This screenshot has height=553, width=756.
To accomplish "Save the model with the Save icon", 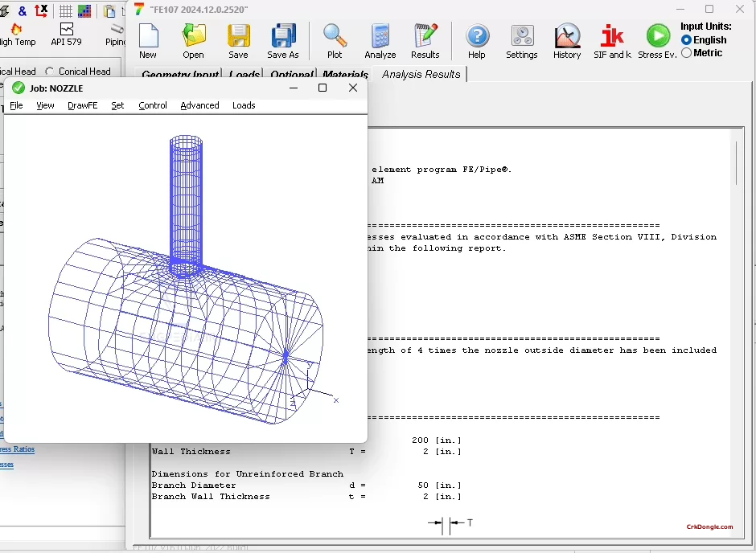I will coord(239,36).
